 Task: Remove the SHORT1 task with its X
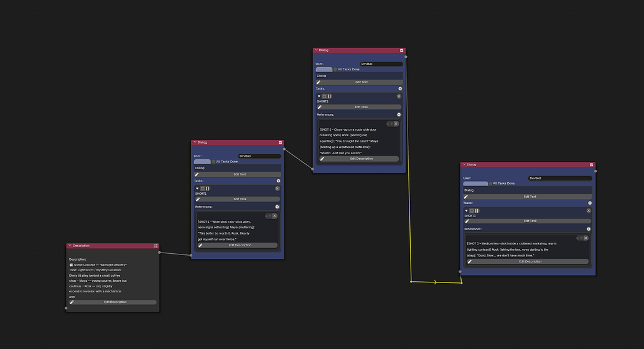click(278, 188)
